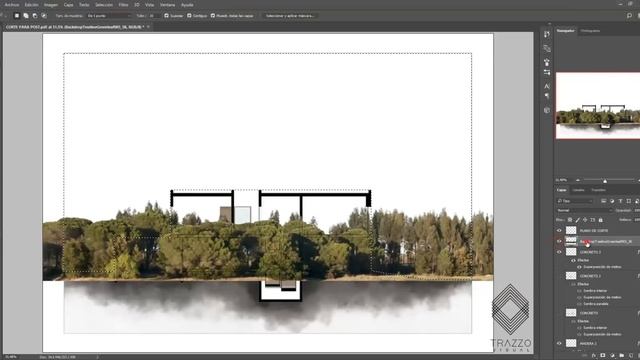Image resolution: width=640 pixels, height=360 pixels.
Task: Open the Normal blend mode dropdown
Action: pos(584,211)
